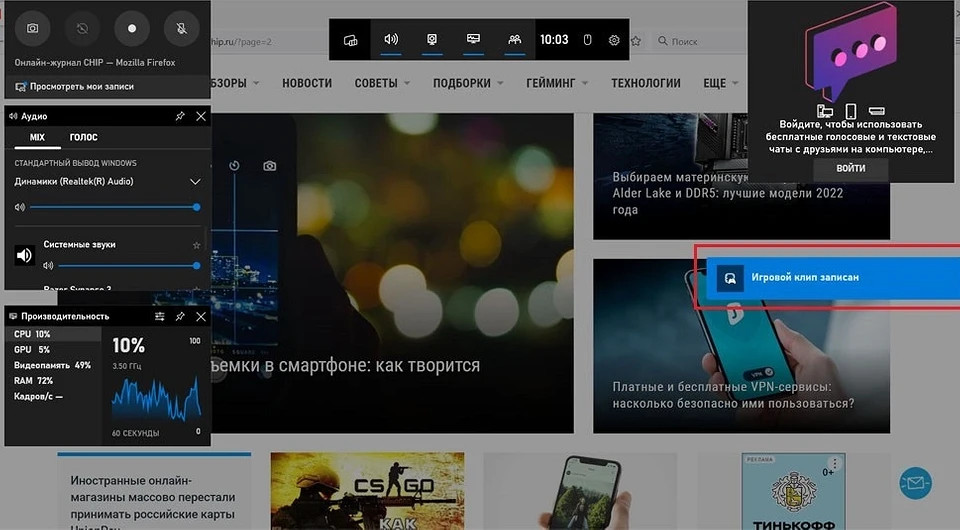This screenshot has height=530, width=960.
Task: Toggle the Performance widget in Game Bar
Action: pyautogui.click(x=473, y=40)
